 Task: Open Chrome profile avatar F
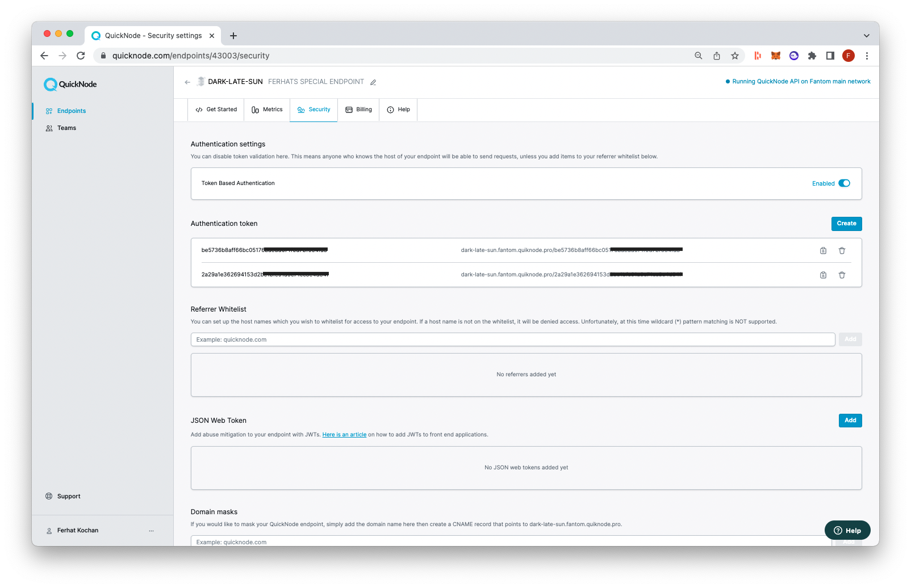tap(849, 56)
